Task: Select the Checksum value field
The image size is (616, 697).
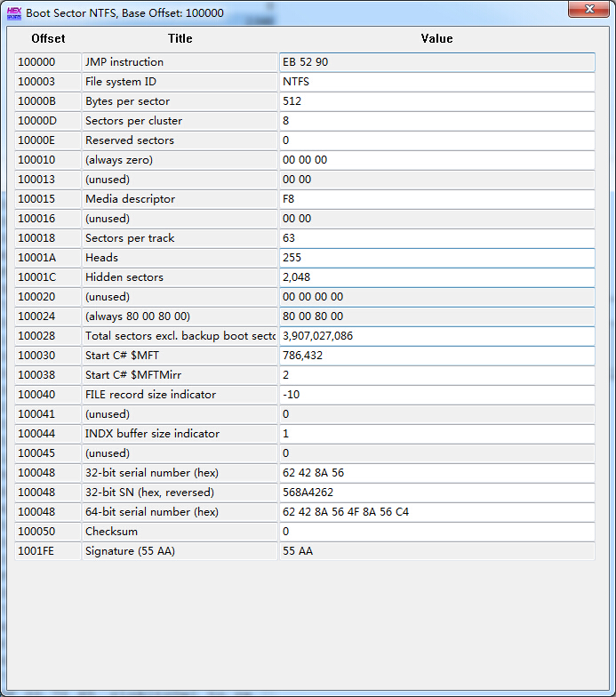Action: 436,532
